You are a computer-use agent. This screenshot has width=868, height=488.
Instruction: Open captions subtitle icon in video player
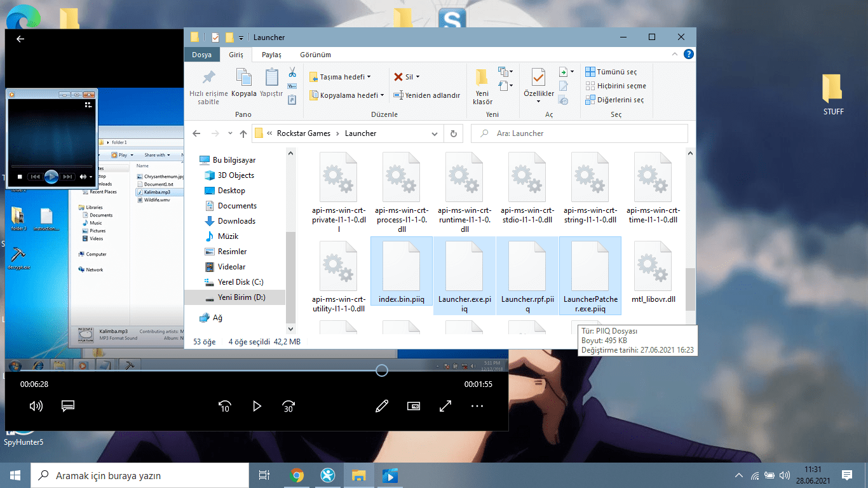69,406
